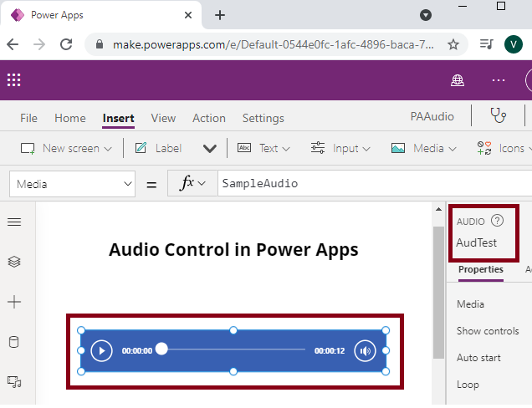Viewport: 532px width, 408px height.
Task: Click the browser address bar URL
Action: pyautogui.click(x=274, y=44)
